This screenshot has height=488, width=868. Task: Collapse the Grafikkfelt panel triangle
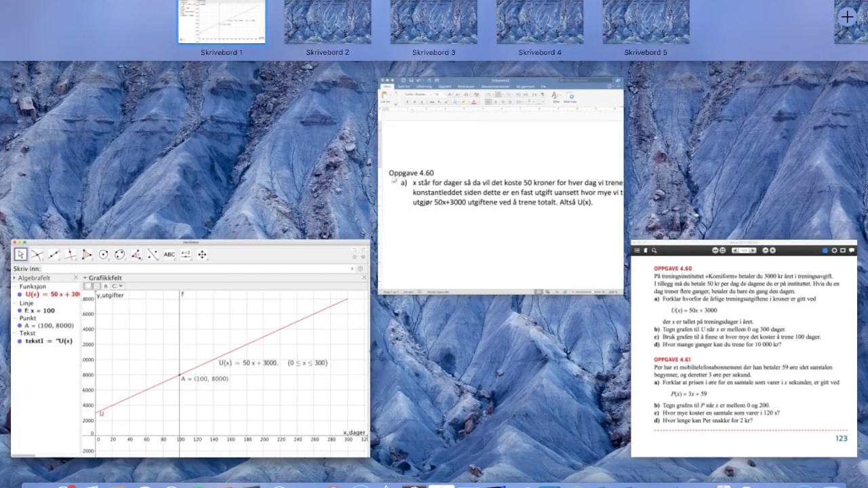85,278
